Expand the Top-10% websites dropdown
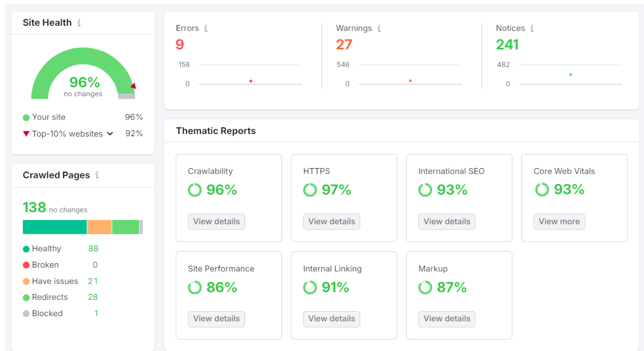 tap(110, 134)
